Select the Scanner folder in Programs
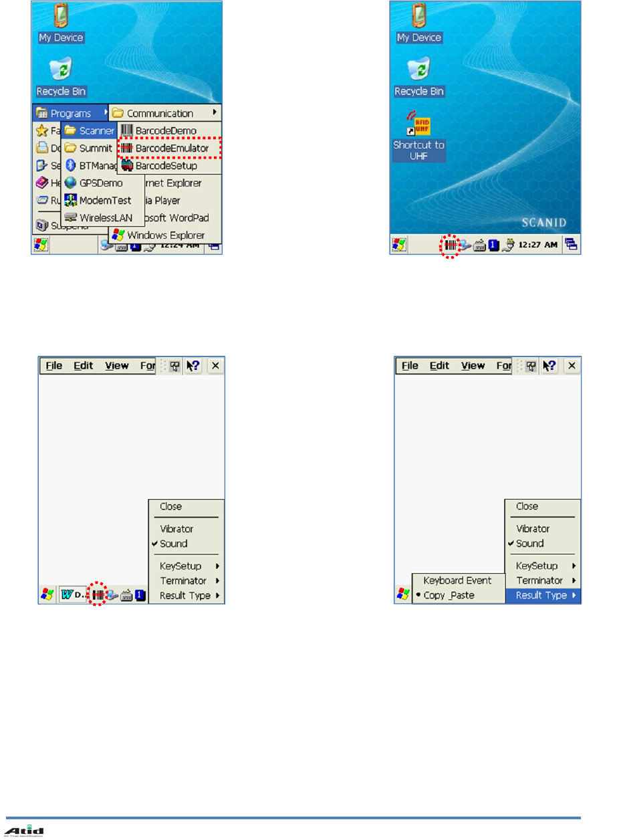This screenshot has height=840, width=625. click(89, 130)
